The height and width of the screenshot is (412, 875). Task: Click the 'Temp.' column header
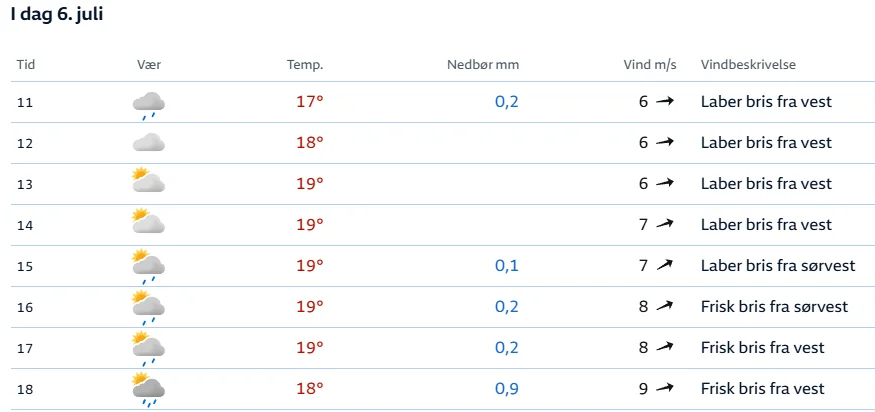[305, 65]
